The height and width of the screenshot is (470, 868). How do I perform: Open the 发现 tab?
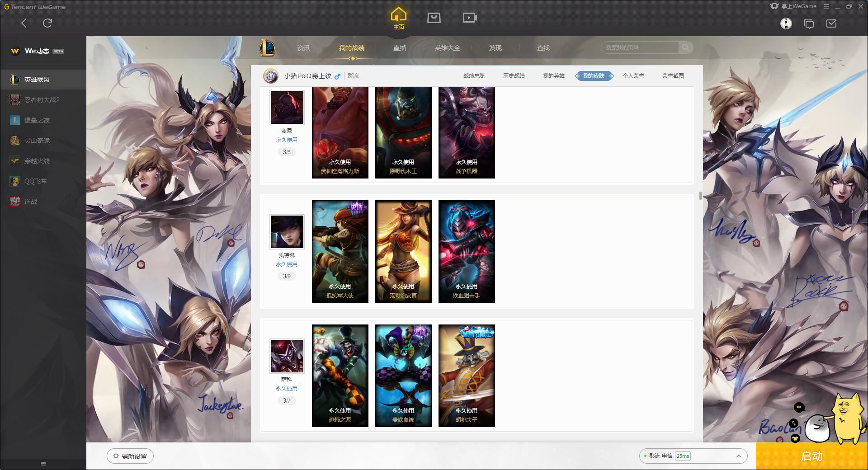(495, 48)
